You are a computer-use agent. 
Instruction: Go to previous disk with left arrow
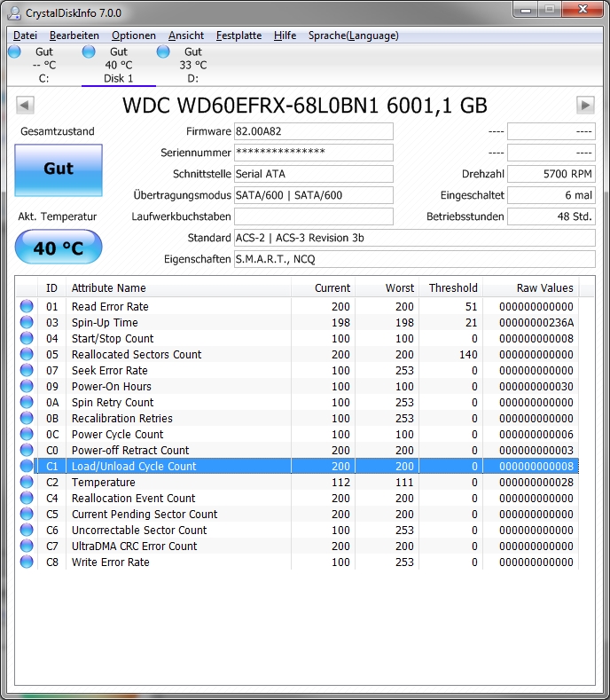pyautogui.click(x=25, y=106)
